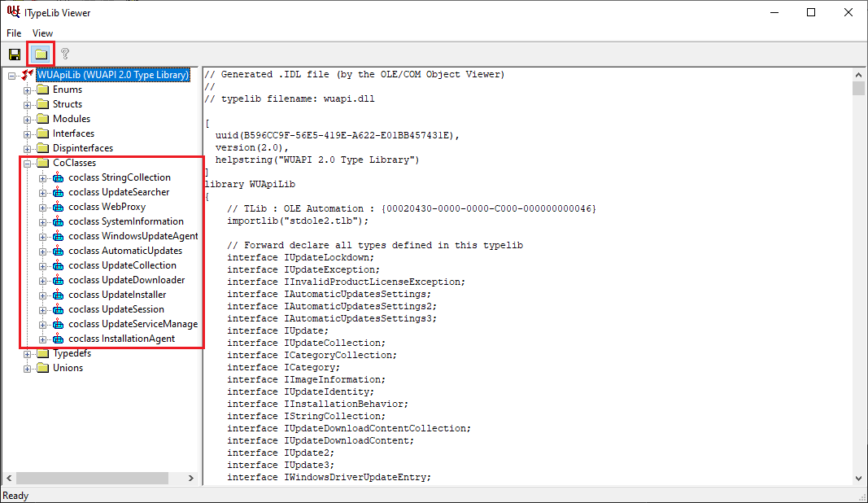Image resolution: width=868 pixels, height=503 pixels.
Task: Click the coclass UpdateCollection icon
Action: (58, 265)
